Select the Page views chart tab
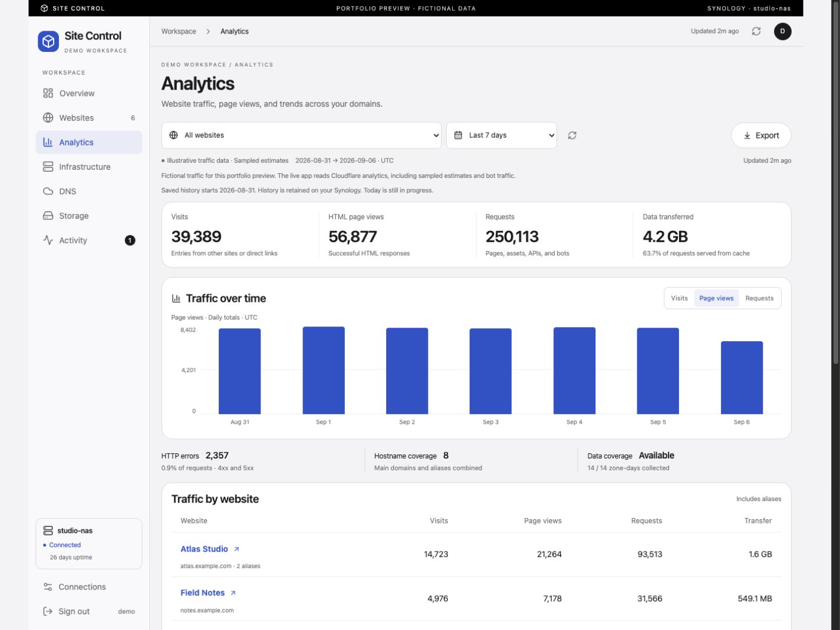The height and width of the screenshot is (630, 840). coord(716,298)
